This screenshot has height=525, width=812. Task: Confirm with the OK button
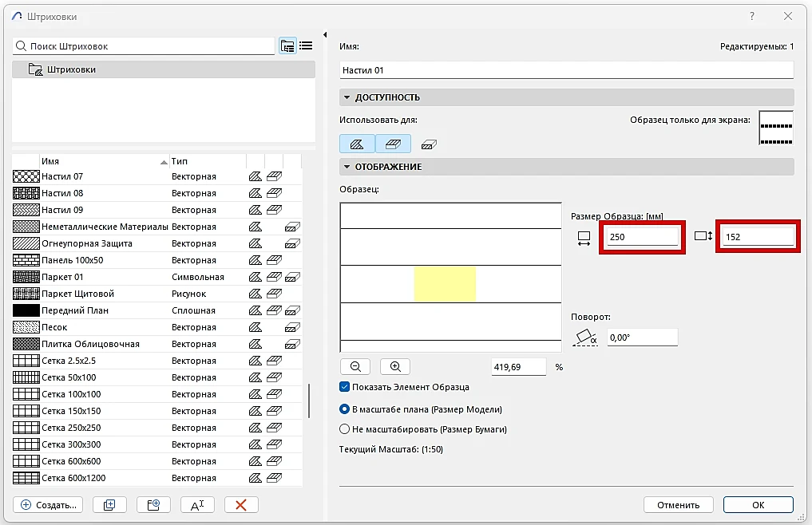click(759, 505)
